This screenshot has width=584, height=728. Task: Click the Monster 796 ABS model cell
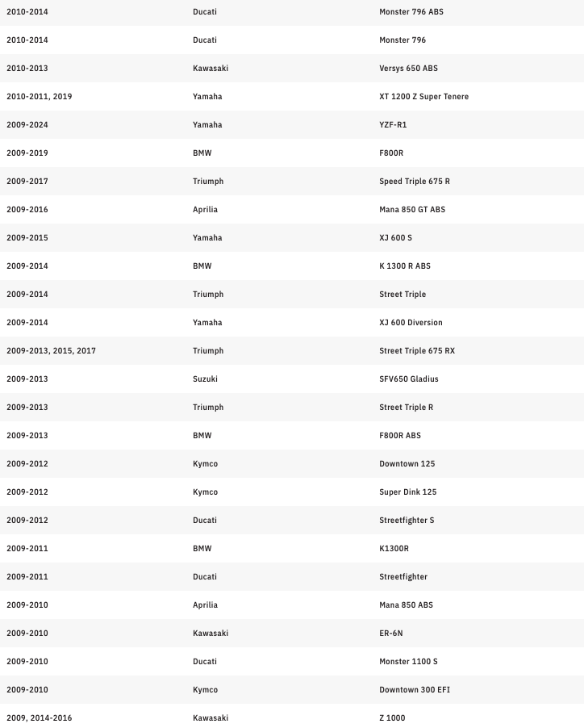click(411, 12)
